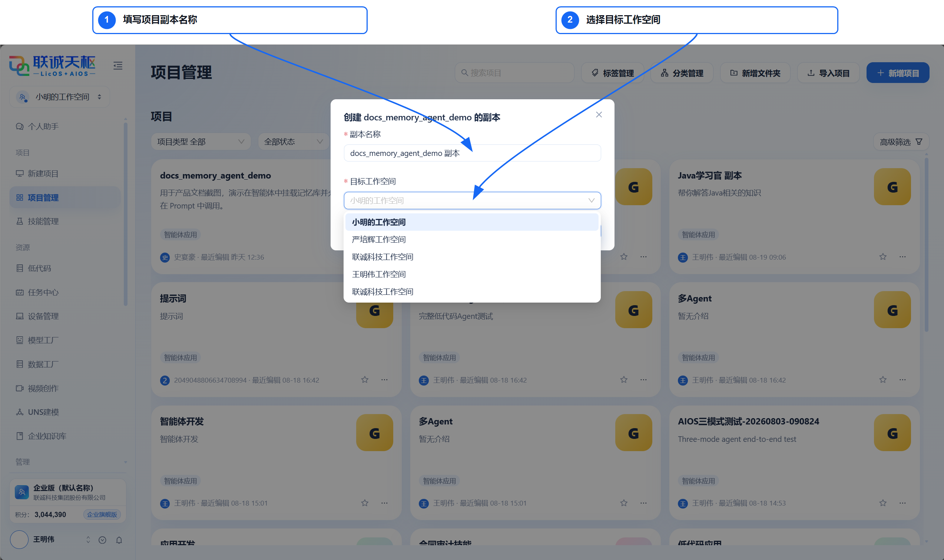Viewport: 944px width, 560px height.
Task: Click the circled chevron icon beside the bell
Action: [x=102, y=540]
